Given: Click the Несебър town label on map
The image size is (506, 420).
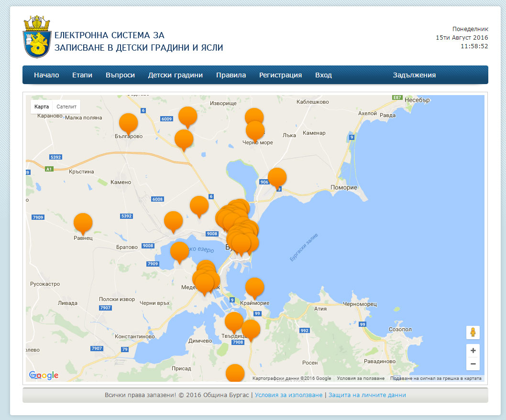Looking at the screenshot, I should coord(417,100).
